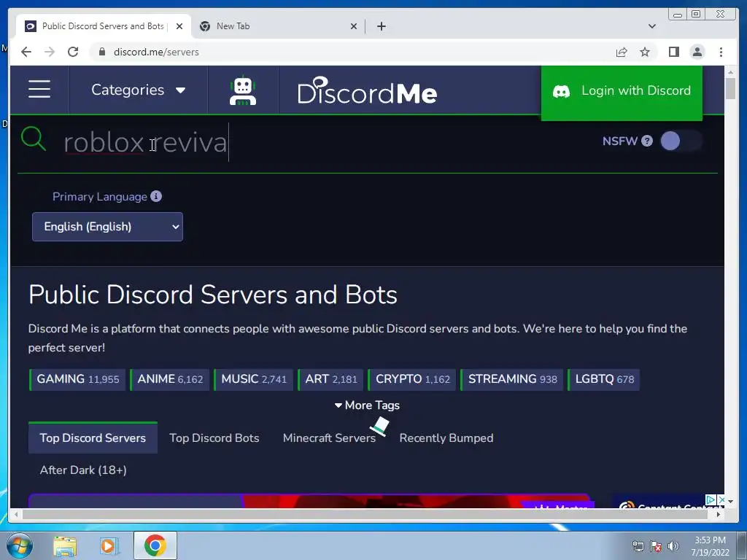Open the Primary Language English select

pos(108,227)
